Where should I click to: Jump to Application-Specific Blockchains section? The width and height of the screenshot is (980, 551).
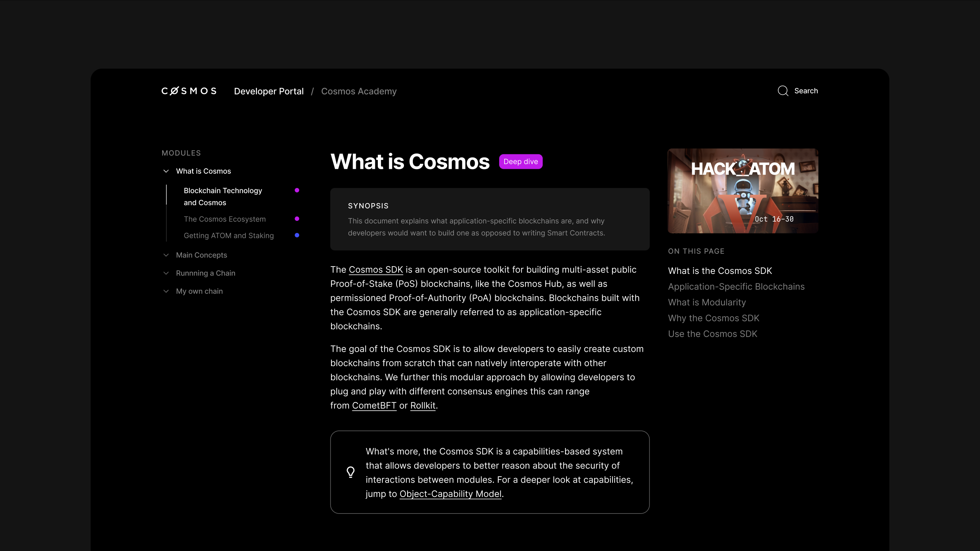pos(736,287)
